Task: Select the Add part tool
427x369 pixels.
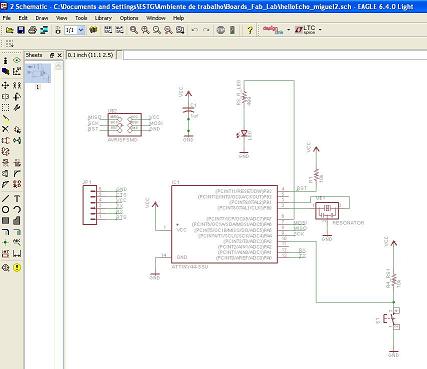Action: pyautogui.click(x=17, y=129)
